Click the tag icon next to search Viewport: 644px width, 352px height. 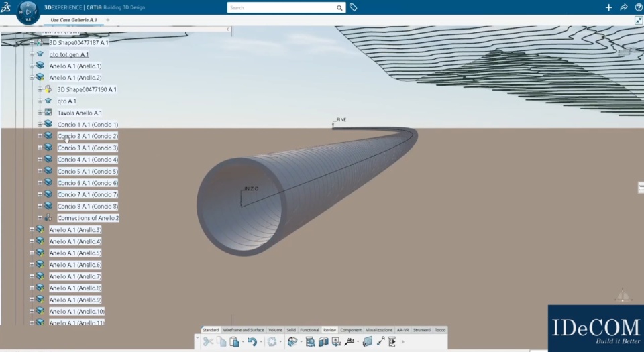click(x=354, y=7)
